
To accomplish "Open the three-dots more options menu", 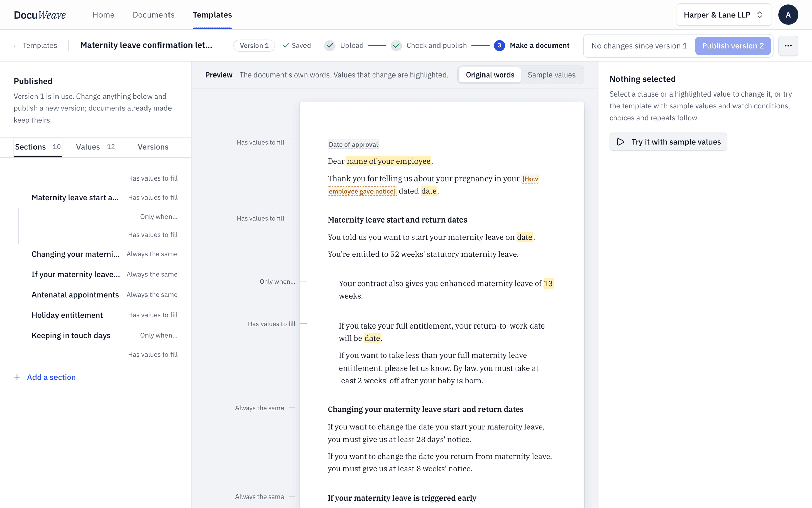I will coord(788,46).
